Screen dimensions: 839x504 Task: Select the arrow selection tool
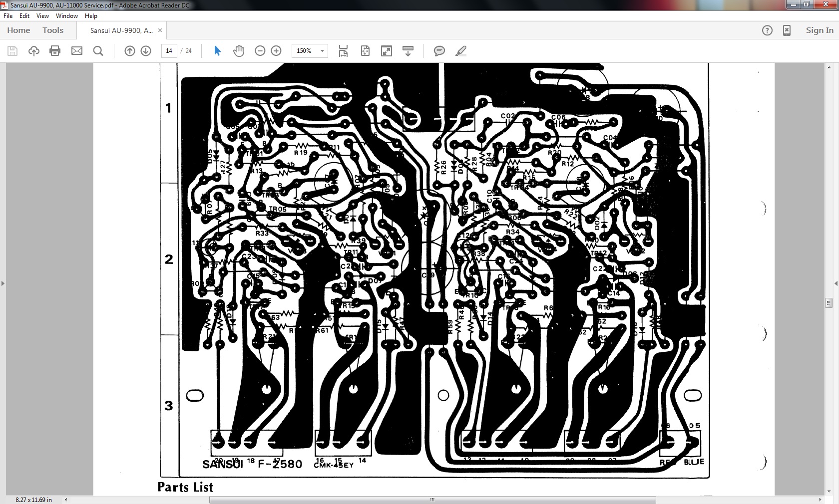coord(217,51)
